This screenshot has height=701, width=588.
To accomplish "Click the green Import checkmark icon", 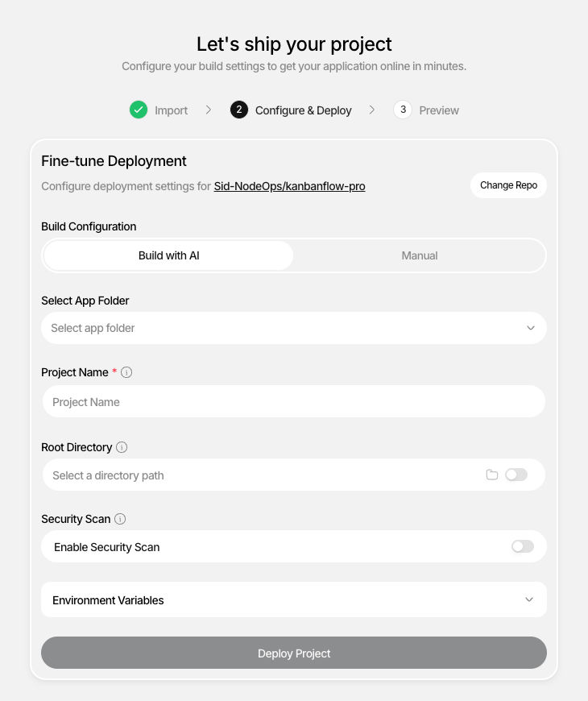I will tap(139, 110).
